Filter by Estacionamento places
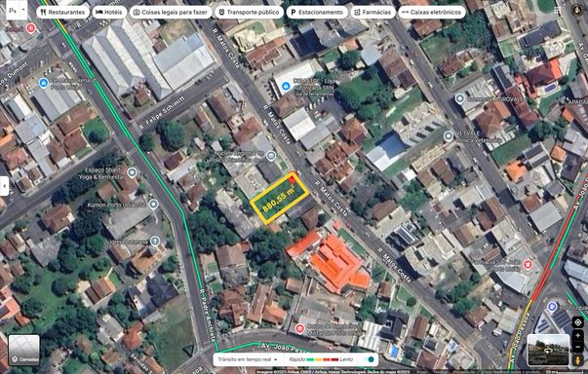The height and width of the screenshot is (374, 588). pos(317,12)
